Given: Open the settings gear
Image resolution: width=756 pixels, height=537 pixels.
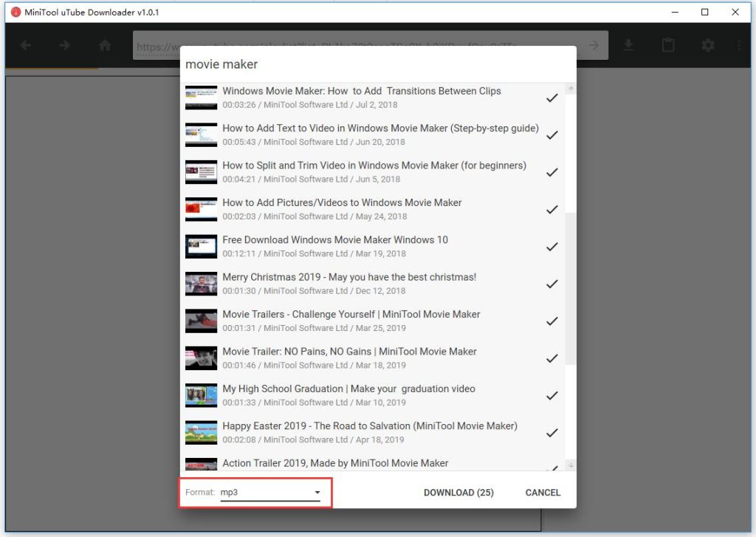Looking at the screenshot, I should 707,45.
